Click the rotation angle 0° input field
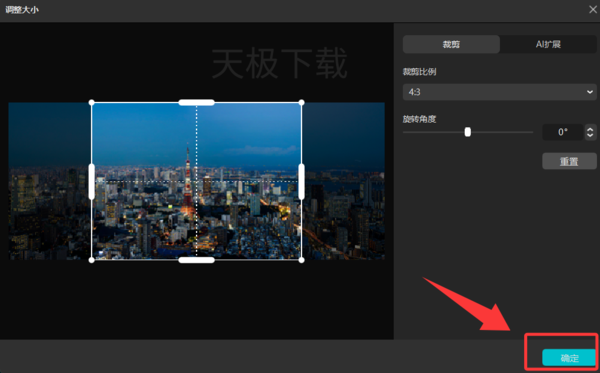Image resolution: width=600 pixels, height=373 pixels. (x=562, y=132)
